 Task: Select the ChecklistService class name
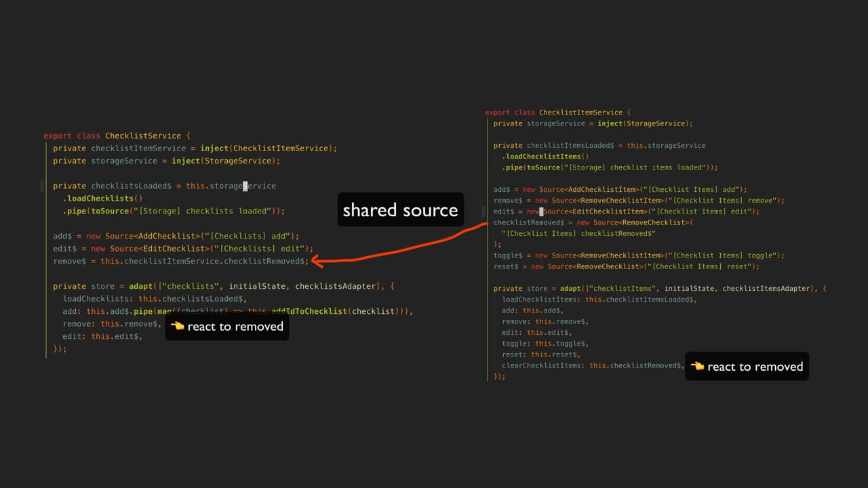click(x=143, y=136)
